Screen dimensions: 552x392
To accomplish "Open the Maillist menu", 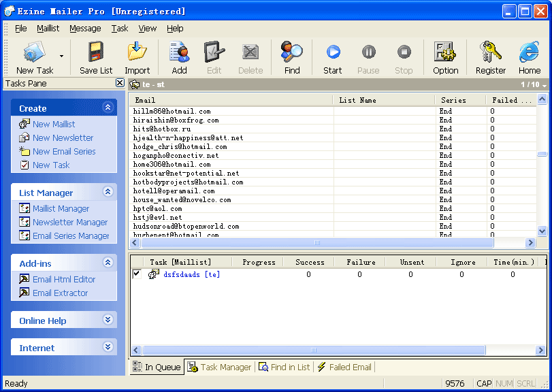I will click(x=48, y=28).
